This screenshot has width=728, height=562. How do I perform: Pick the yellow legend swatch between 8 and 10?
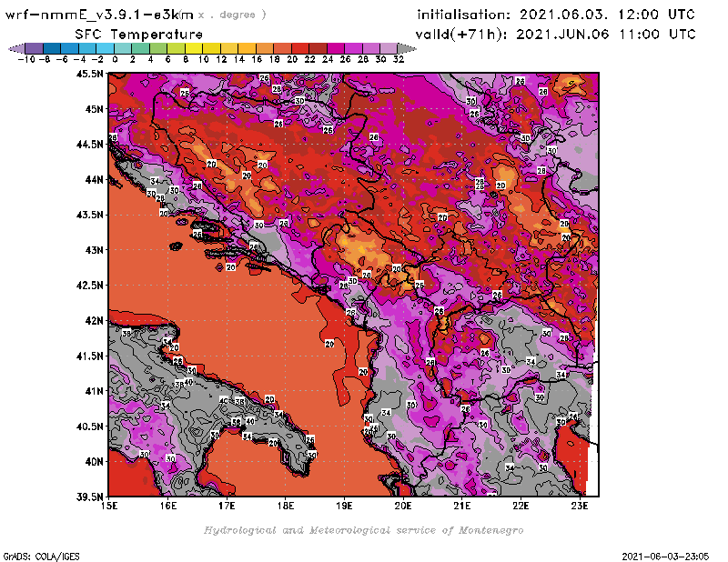coord(194,48)
